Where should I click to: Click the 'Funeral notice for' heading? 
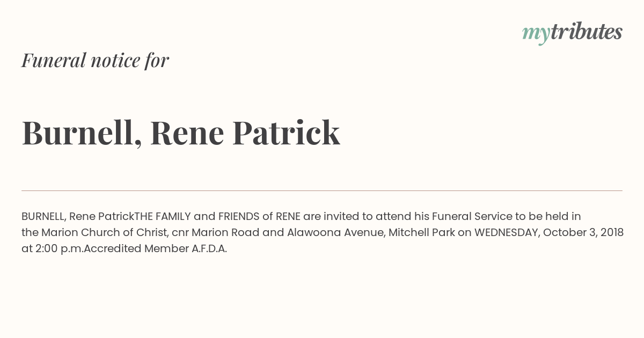click(x=95, y=60)
